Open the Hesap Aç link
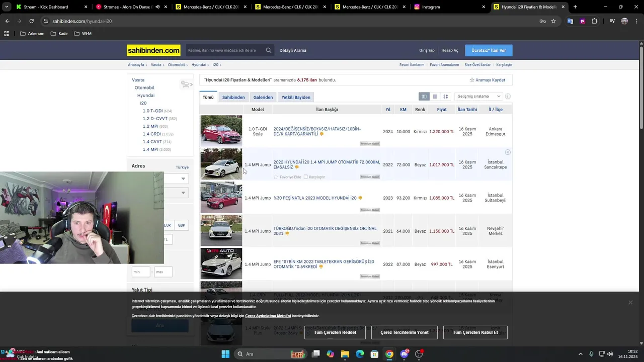 pos(450,50)
